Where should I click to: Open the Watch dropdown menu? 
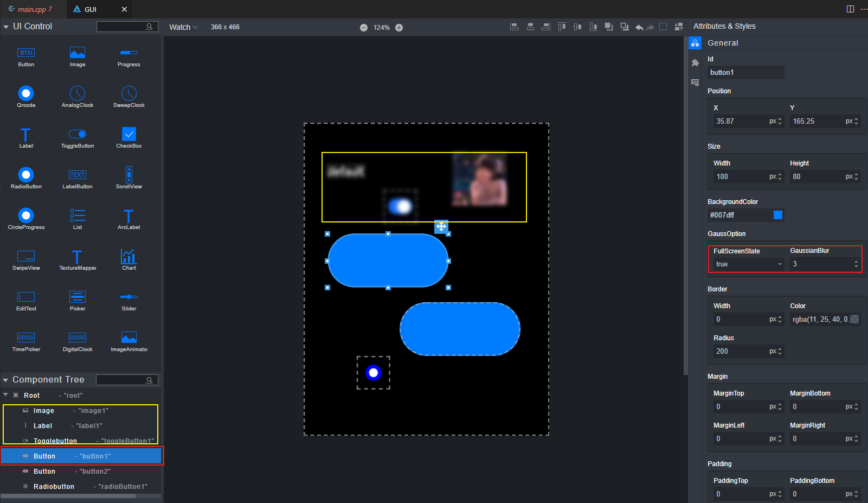(x=183, y=27)
